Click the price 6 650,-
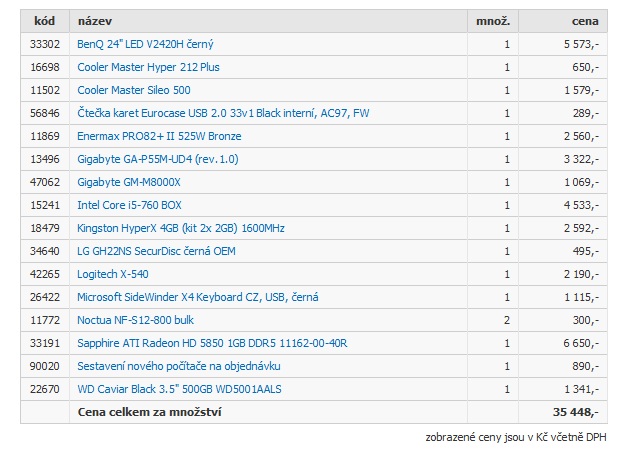 pos(581,343)
